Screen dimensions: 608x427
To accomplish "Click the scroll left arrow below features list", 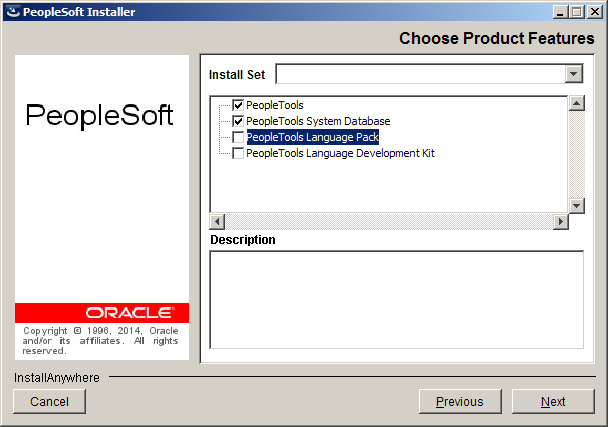I will [x=217, y=222].
